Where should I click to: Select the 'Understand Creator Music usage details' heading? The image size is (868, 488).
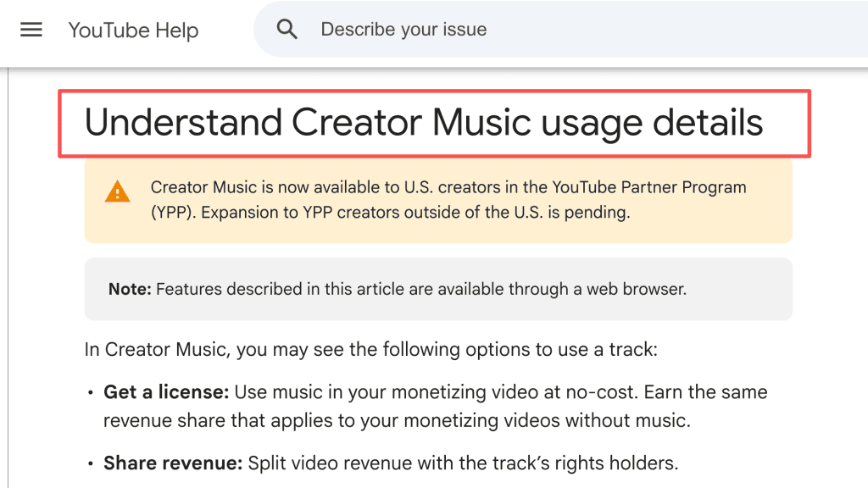point(424,122)
